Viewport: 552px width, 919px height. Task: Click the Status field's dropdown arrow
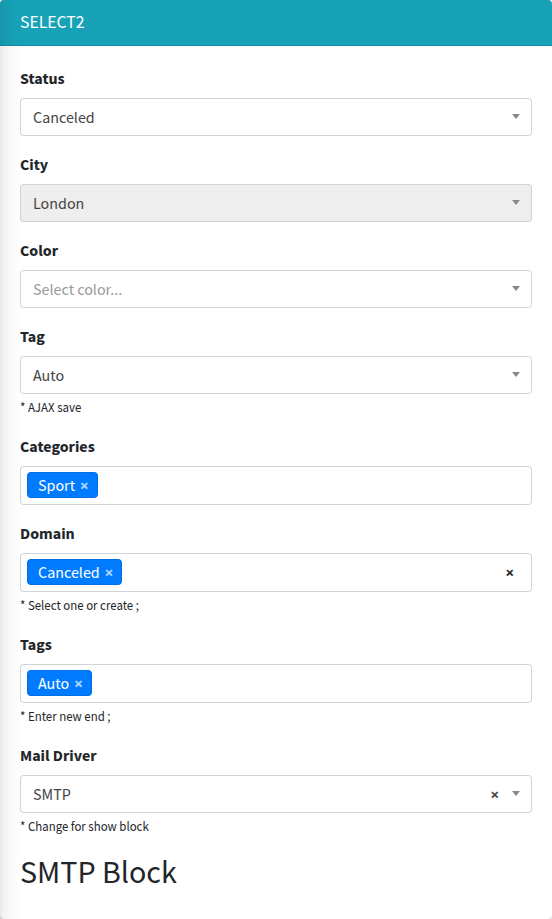point(516,117)
